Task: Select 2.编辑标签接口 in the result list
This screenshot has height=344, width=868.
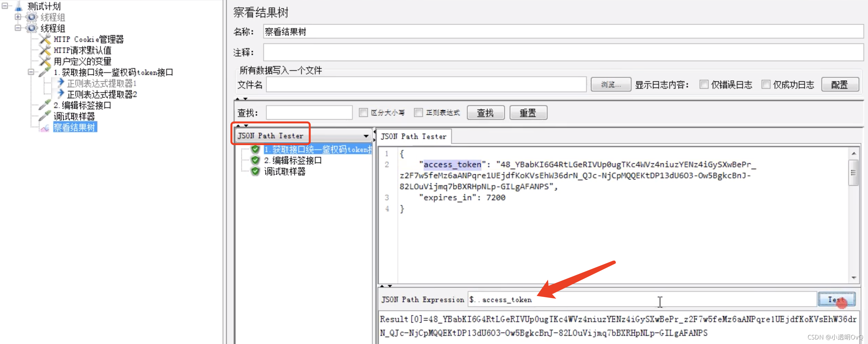Action: [293, 160]
